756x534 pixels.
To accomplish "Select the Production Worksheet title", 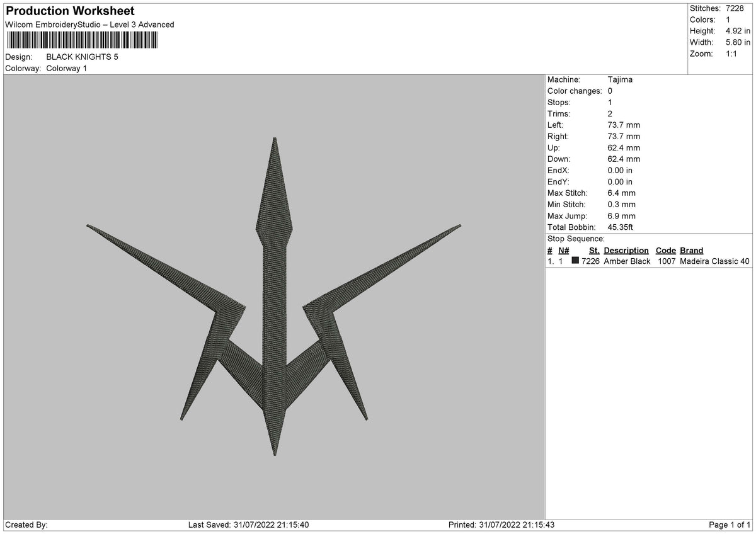I will click(70, 11).
